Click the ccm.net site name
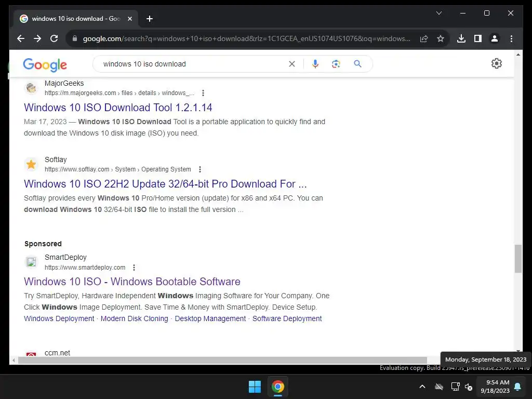 57,353
